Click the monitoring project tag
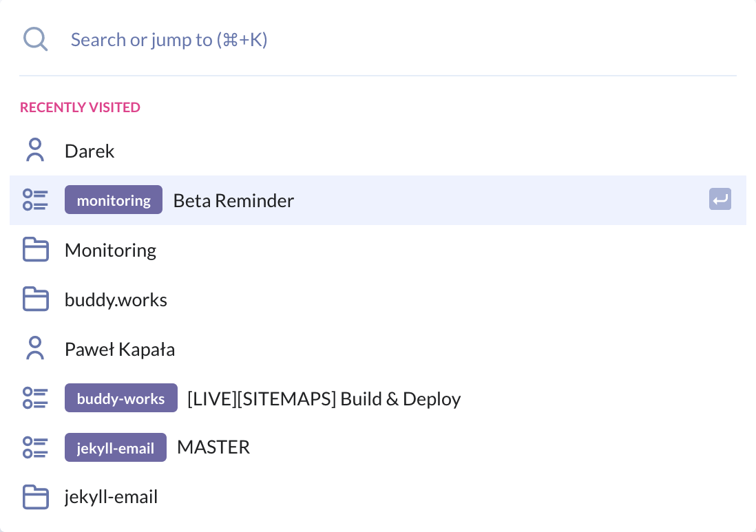Viewport: 756px width, 532px height. click(114, 200)
